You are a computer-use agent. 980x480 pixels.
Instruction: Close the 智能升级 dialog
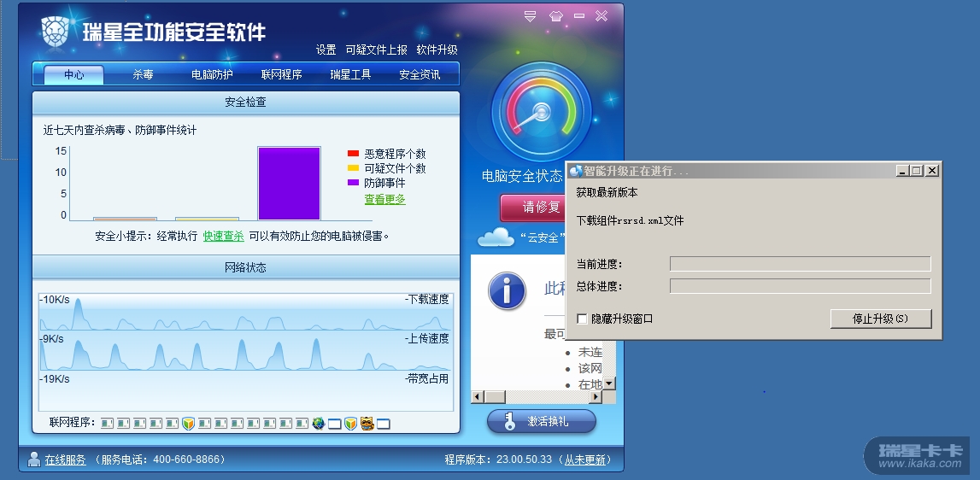pos(932,171)
